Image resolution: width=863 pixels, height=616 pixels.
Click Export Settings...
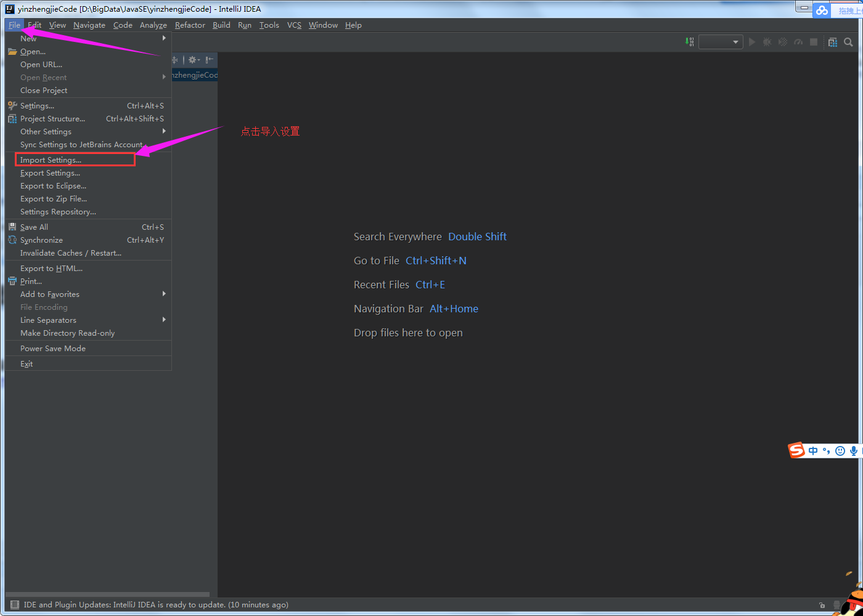click(88, 172)
